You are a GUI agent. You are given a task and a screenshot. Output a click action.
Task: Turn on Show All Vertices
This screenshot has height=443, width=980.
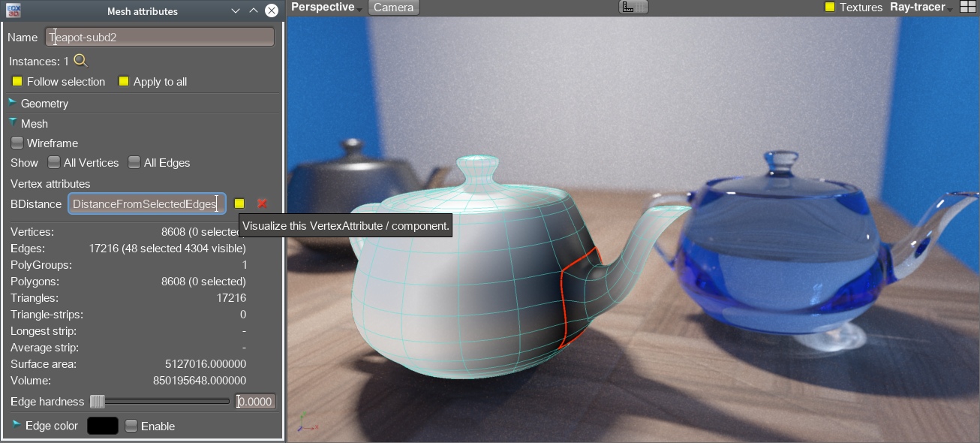click(54, 163)
